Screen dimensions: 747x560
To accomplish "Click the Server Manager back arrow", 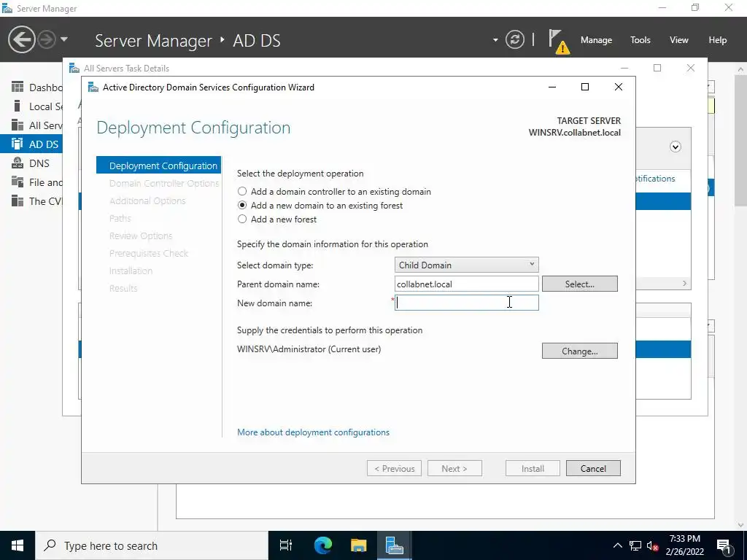I will pos(21,39).
